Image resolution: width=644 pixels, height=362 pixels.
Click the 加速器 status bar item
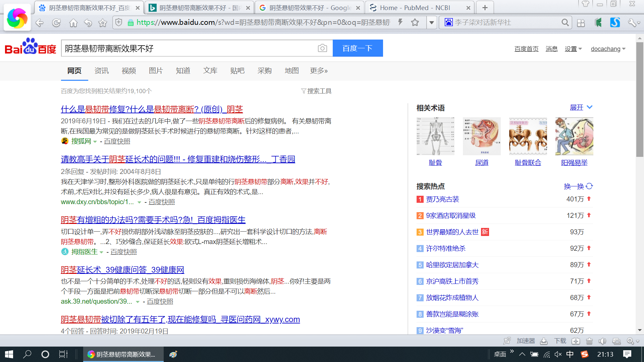[519, 341]
